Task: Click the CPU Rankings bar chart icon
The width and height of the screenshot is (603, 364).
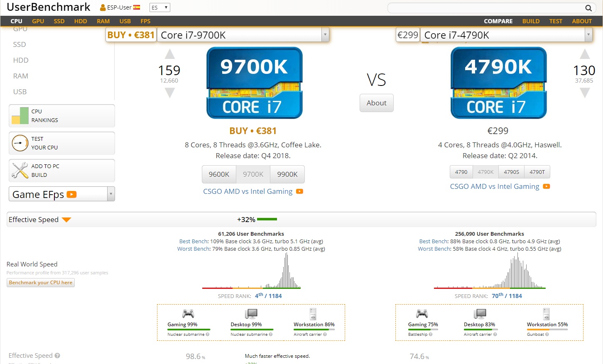Action: [x=20, y=116]
